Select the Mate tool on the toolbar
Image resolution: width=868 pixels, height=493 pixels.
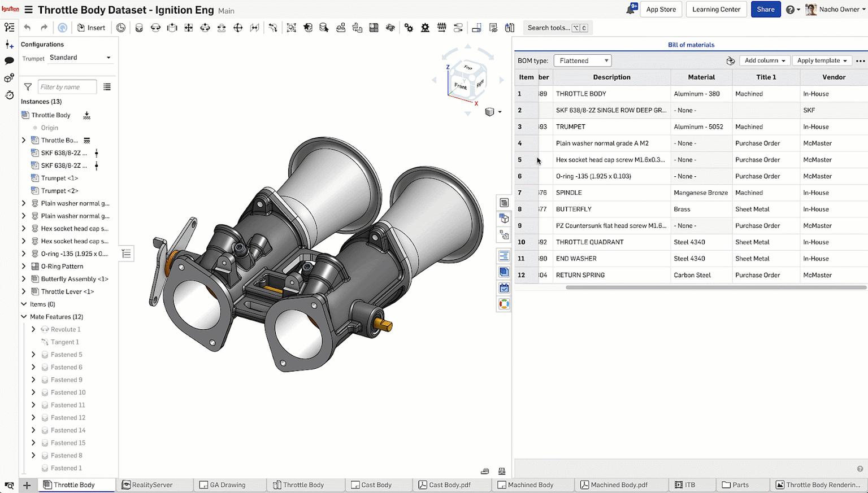point(139,27)
